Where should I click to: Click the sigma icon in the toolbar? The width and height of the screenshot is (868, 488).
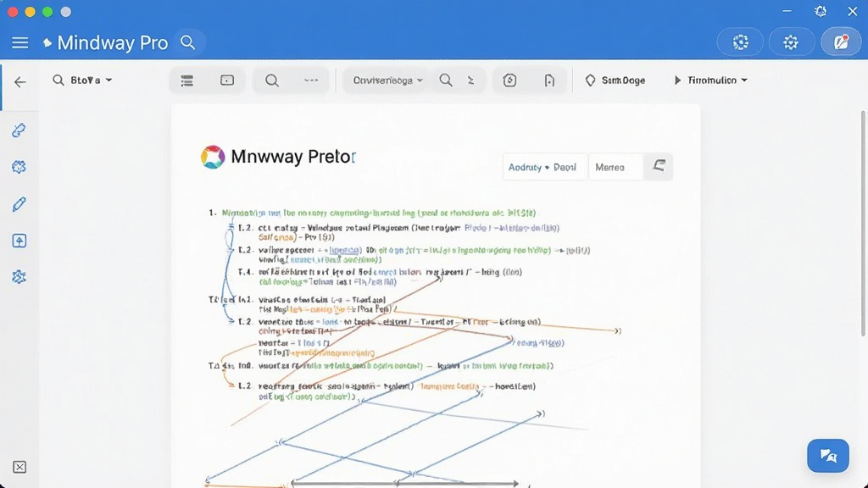point(471,80)
